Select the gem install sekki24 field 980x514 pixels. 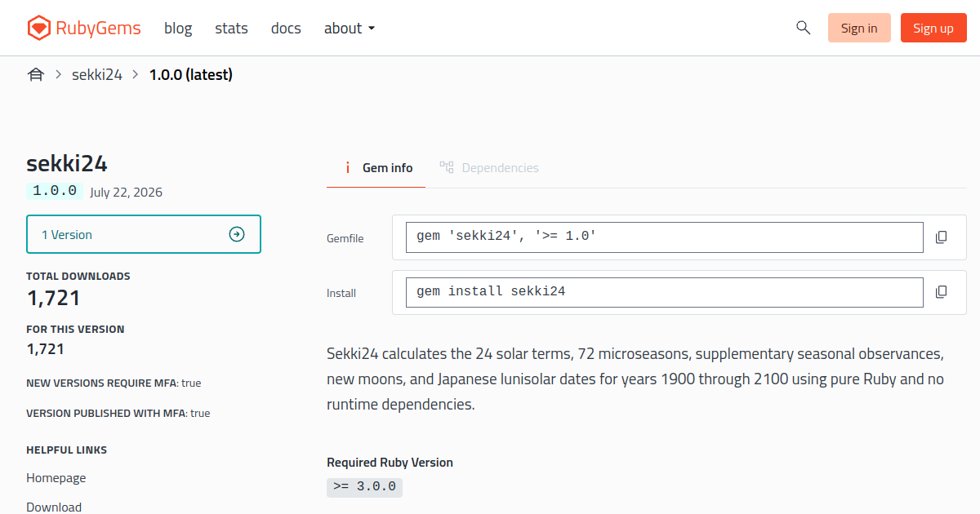665,292
